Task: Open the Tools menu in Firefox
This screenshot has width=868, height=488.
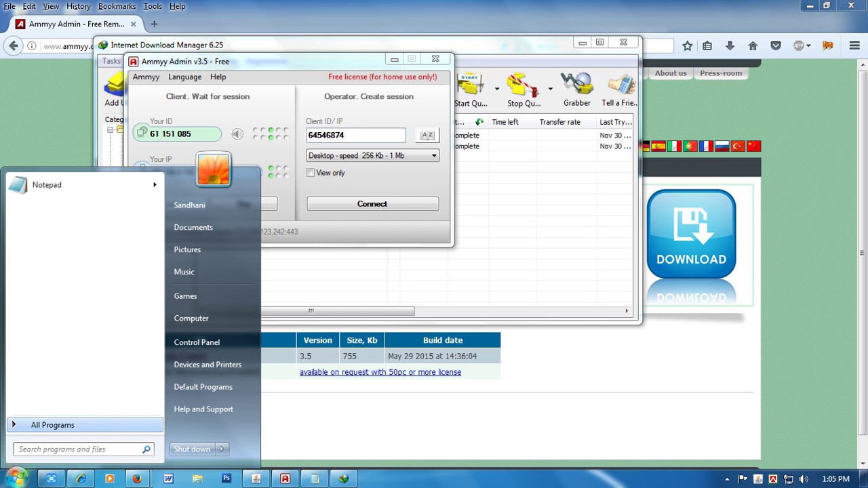Action: (x=153, y=6)
